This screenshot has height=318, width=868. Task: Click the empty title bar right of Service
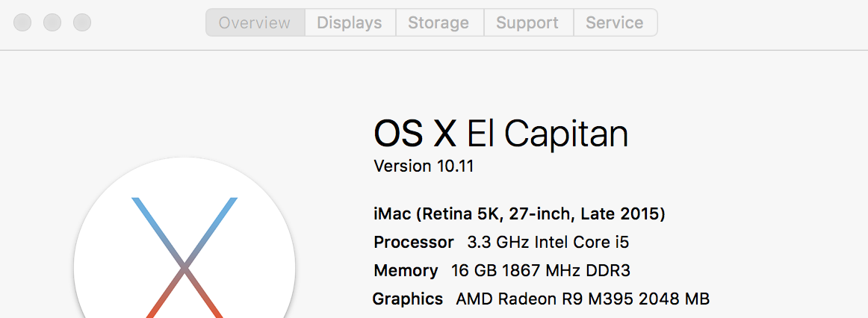754,22
